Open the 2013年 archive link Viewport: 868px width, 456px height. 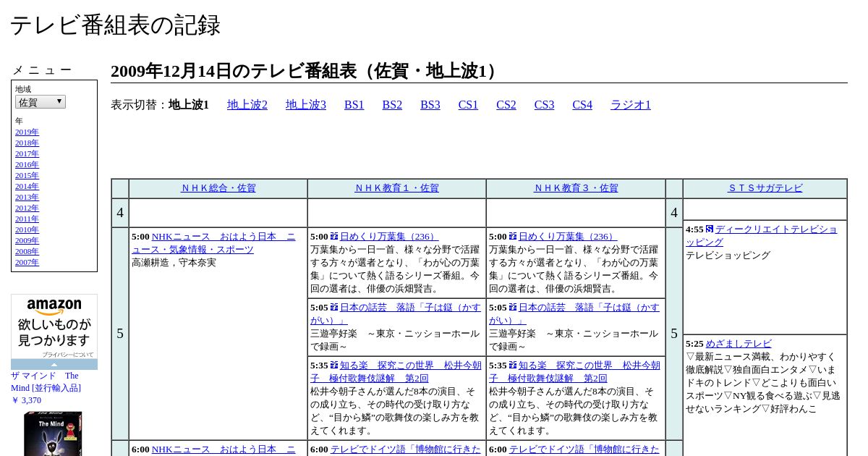(x=27, y=198)
